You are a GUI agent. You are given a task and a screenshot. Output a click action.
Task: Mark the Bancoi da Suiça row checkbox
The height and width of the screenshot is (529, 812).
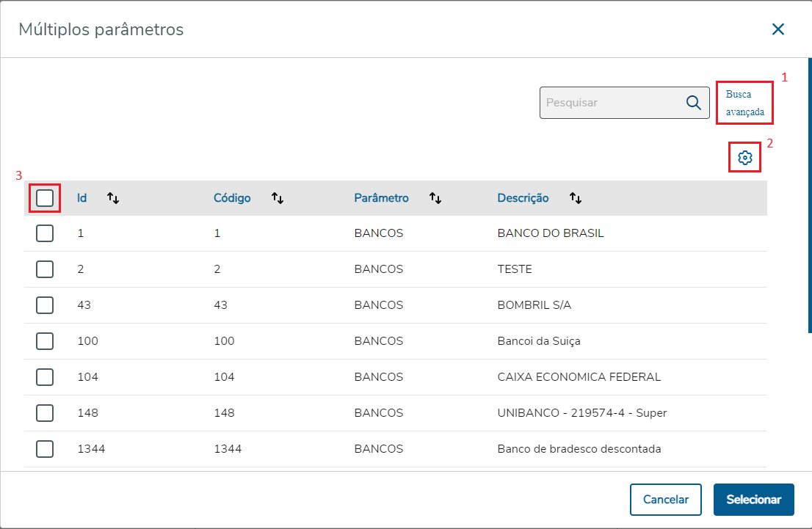45,341
